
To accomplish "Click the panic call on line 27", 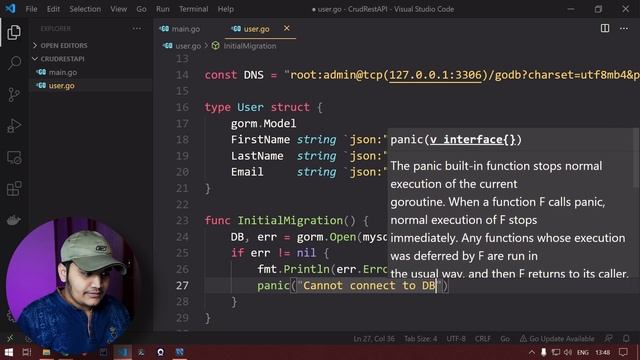I will [x=273, y=286].
